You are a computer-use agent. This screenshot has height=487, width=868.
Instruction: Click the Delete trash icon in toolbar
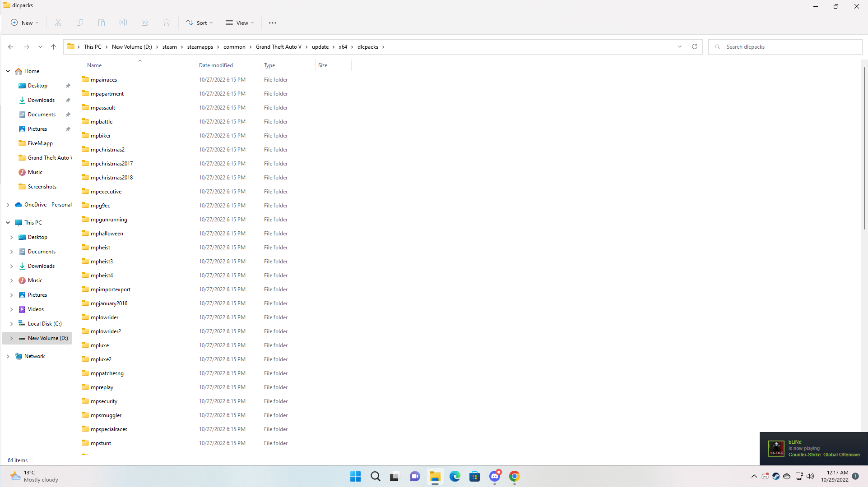[167, 23]
